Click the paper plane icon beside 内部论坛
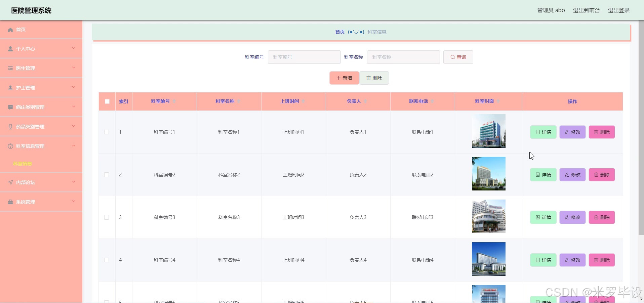This screenshot has height=303, width=644. click(x=10, y=182)
